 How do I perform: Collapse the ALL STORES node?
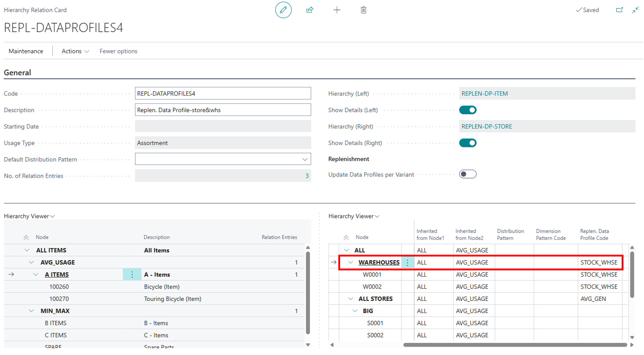coord(350,299)
